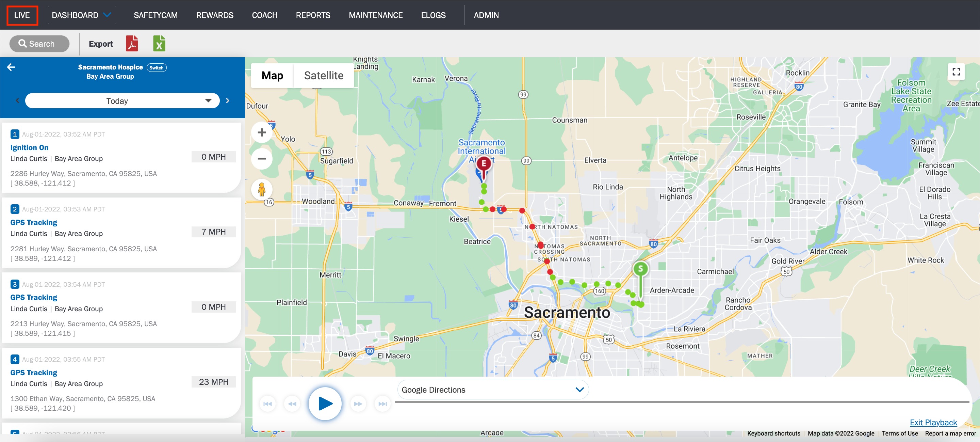Click the 7 MPH speed badge
This screenshot has height=442, width=980.
(213, 232)
